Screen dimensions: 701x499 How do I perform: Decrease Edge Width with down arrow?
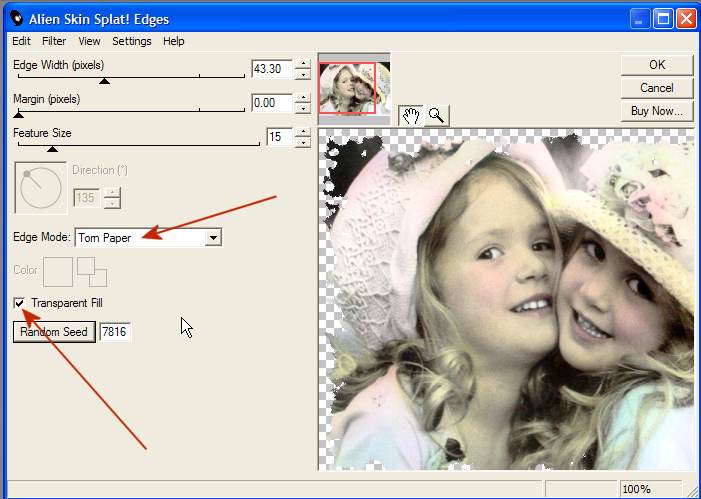[x=303, y=74]
